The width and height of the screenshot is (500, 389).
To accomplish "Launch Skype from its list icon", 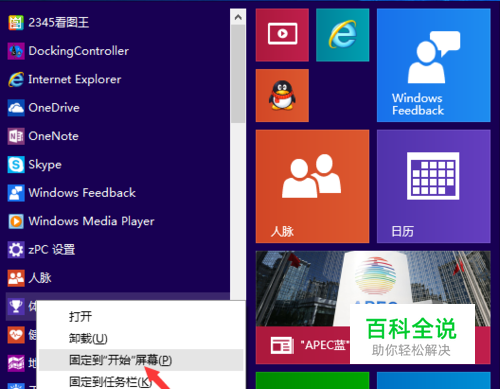I will click(x=16, y=164).
